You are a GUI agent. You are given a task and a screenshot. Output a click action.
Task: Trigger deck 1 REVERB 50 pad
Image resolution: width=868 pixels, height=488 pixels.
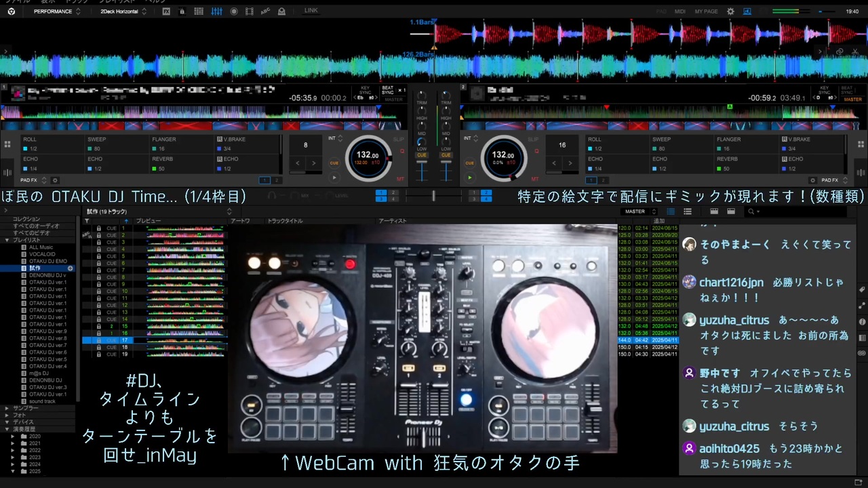click(x=180, y=164)
